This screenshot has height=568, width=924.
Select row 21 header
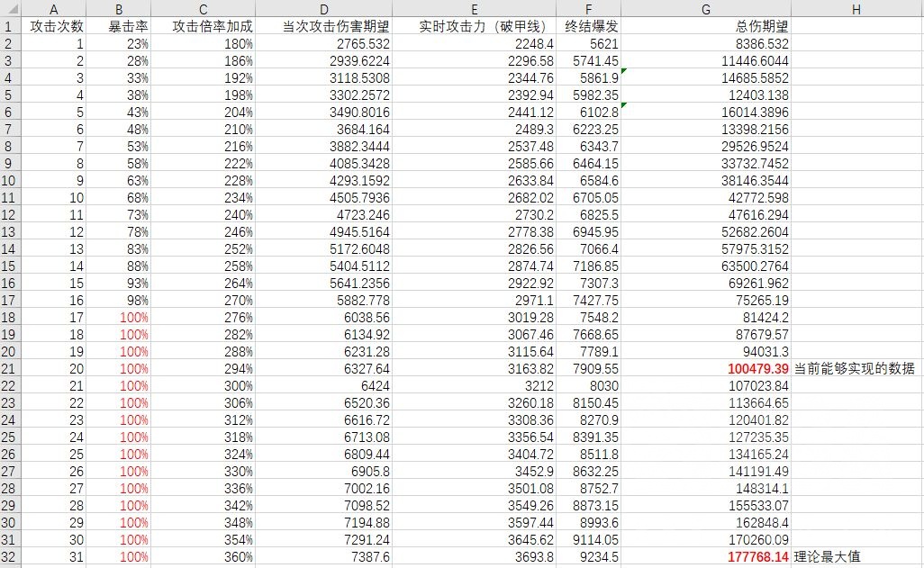(11, 368)
